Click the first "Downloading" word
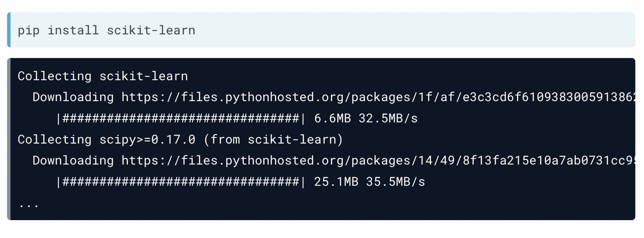Image resolution: width=644 pixels, height=238 pixels. point(73,97)
